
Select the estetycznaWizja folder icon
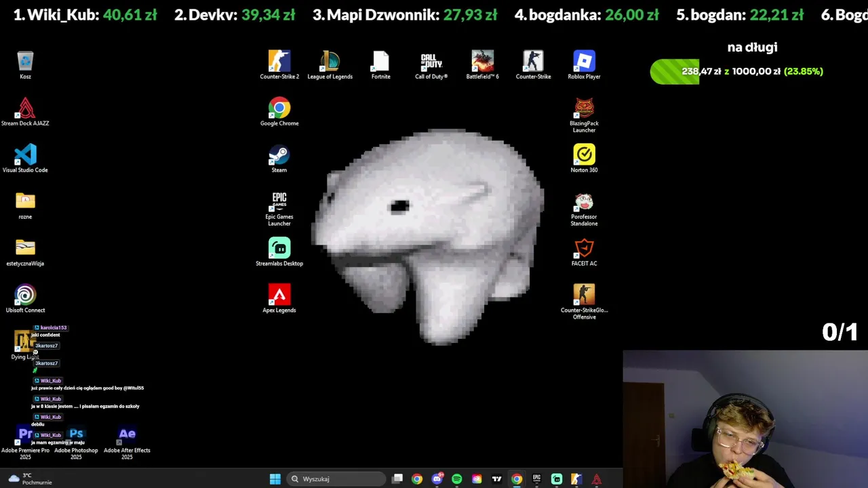[x=25, y=253]
